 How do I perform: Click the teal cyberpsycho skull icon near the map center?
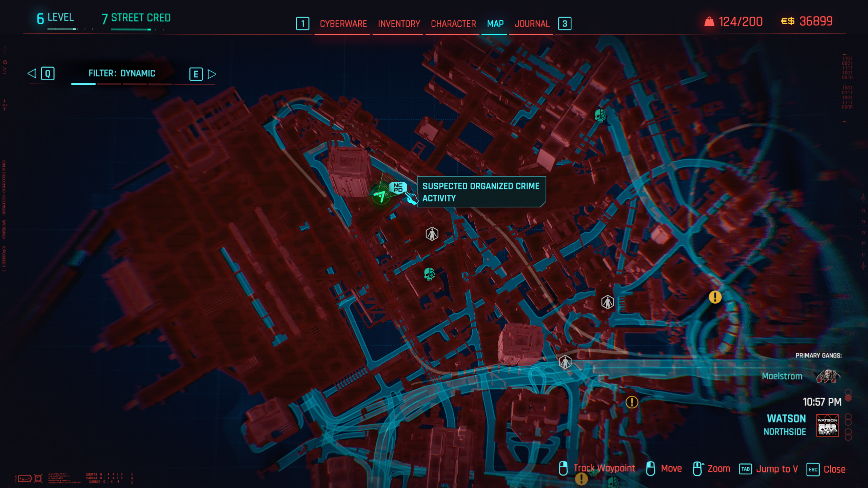coord(429,274)
